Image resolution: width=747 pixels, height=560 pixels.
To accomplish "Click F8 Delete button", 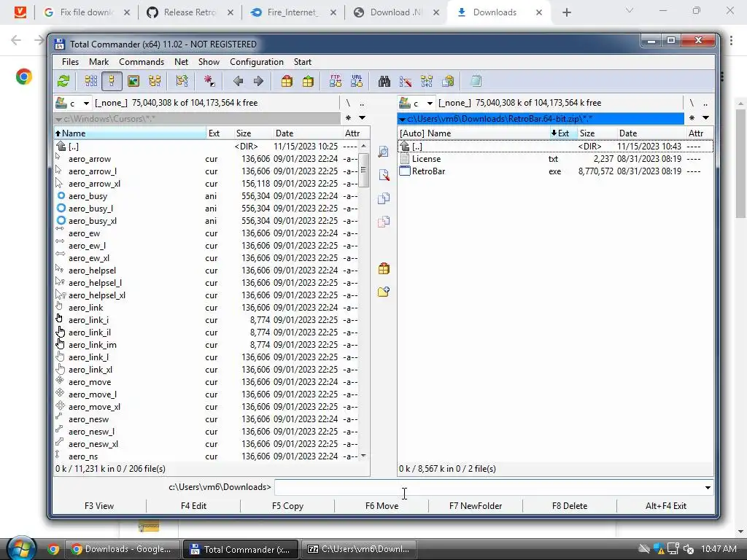I will (x=569, y=506).
